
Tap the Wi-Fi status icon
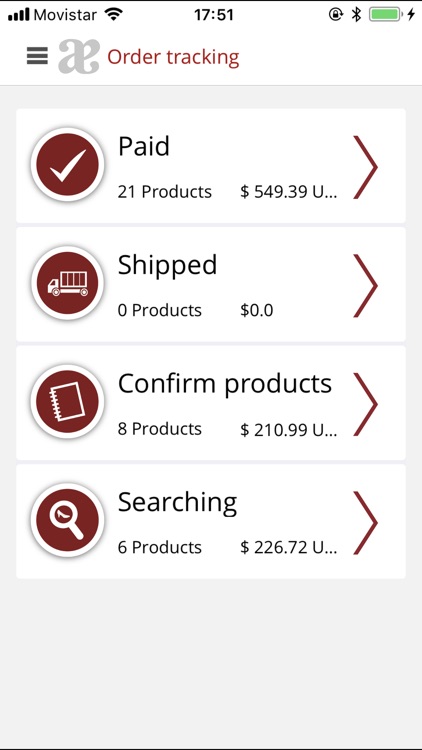click(114, 14)
